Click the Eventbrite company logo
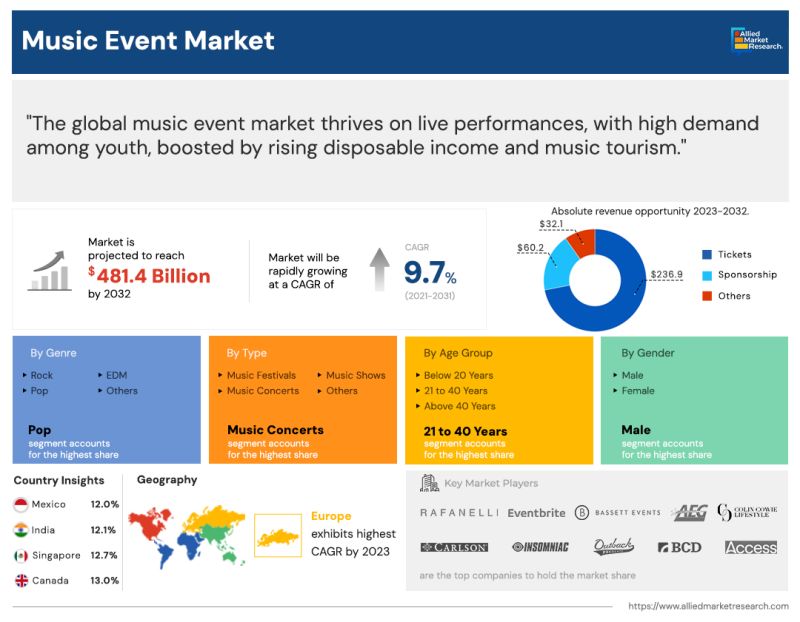The height and width of the screenshot is (622, 800). 536,512
